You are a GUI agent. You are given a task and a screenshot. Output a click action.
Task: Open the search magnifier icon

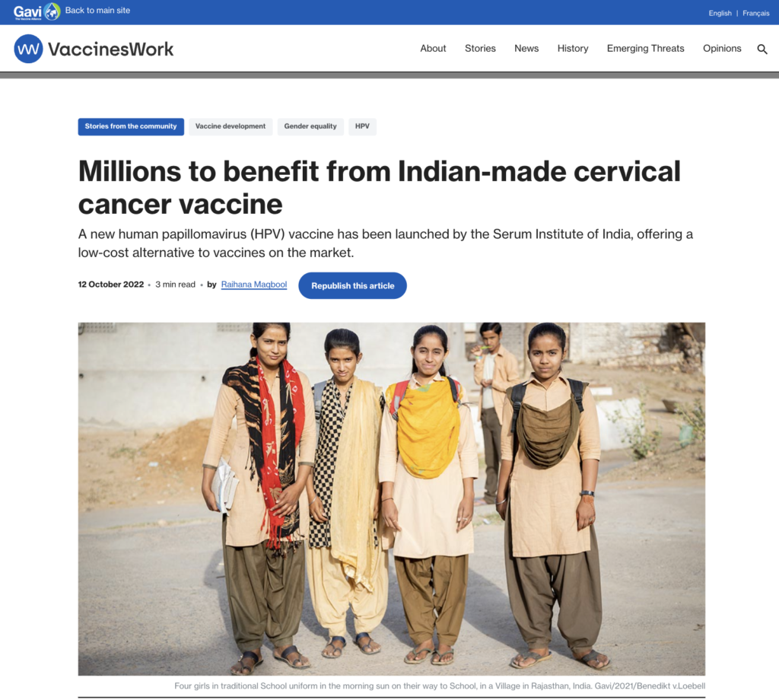point(762,49)
